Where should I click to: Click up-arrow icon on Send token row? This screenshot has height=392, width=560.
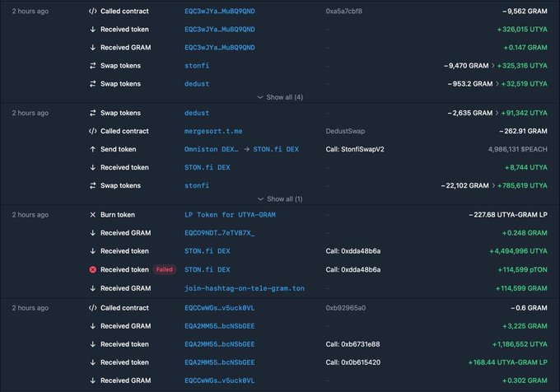point(92,149)
